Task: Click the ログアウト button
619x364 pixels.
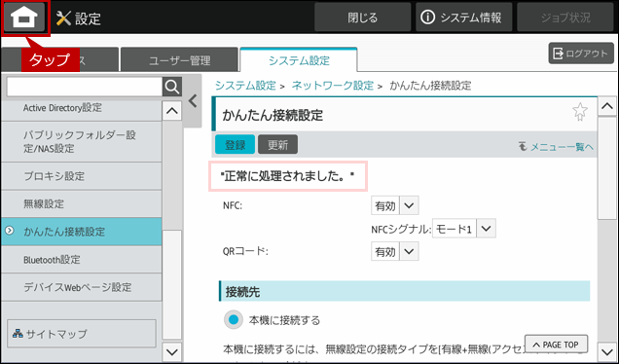Action: 581,54
